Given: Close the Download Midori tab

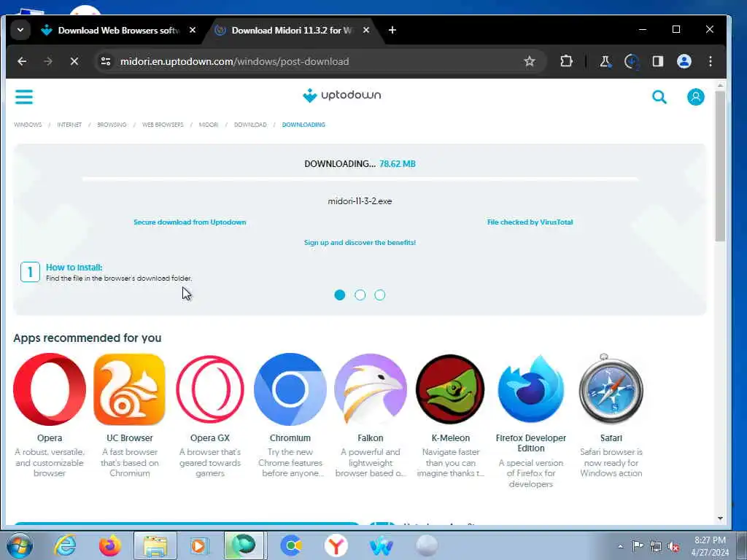Looking at the screenshot, I should point(366,30).
